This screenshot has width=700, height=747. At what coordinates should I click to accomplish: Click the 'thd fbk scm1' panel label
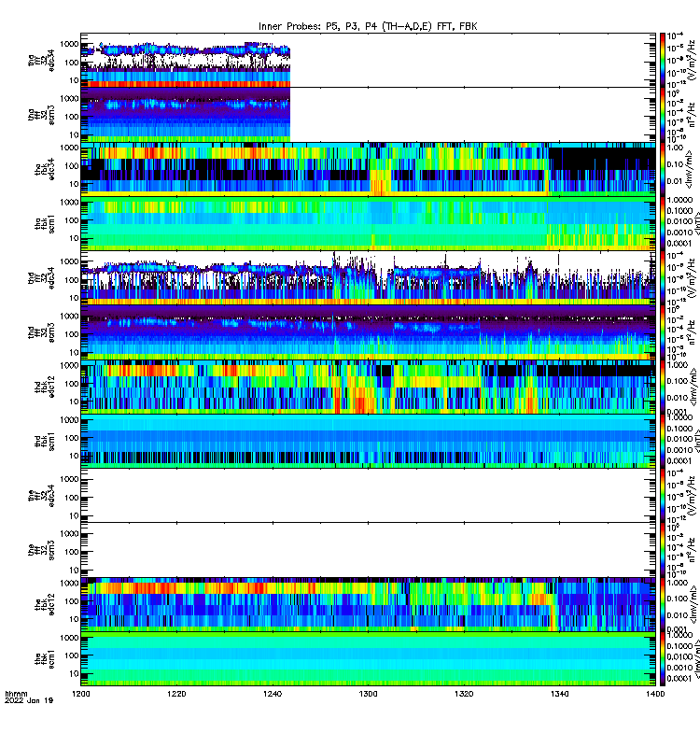[x=44, y=442]
